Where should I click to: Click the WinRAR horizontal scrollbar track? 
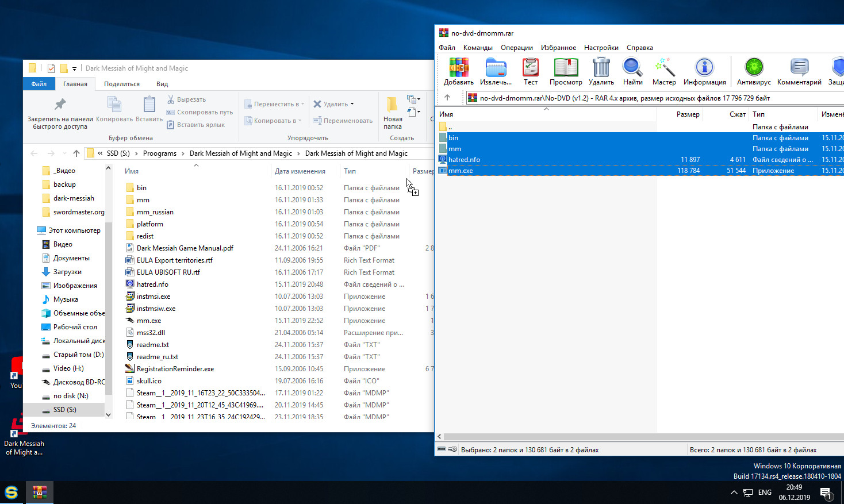(638, 437)
